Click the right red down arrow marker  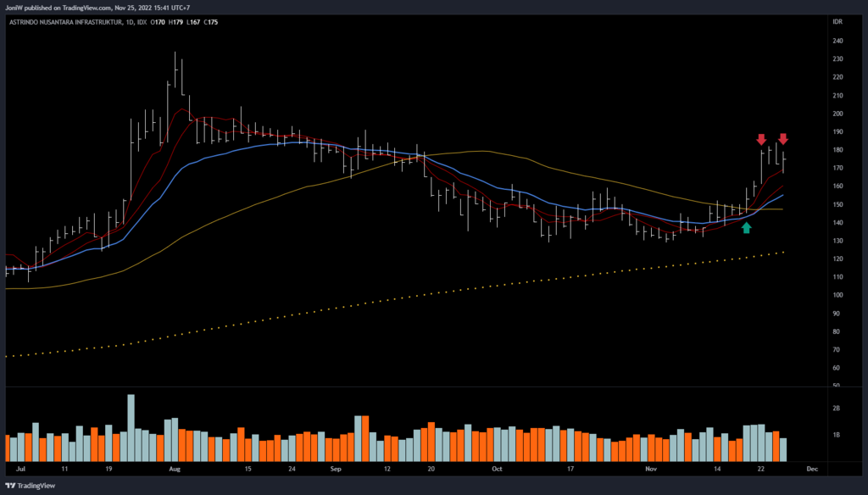coord(783,139)
